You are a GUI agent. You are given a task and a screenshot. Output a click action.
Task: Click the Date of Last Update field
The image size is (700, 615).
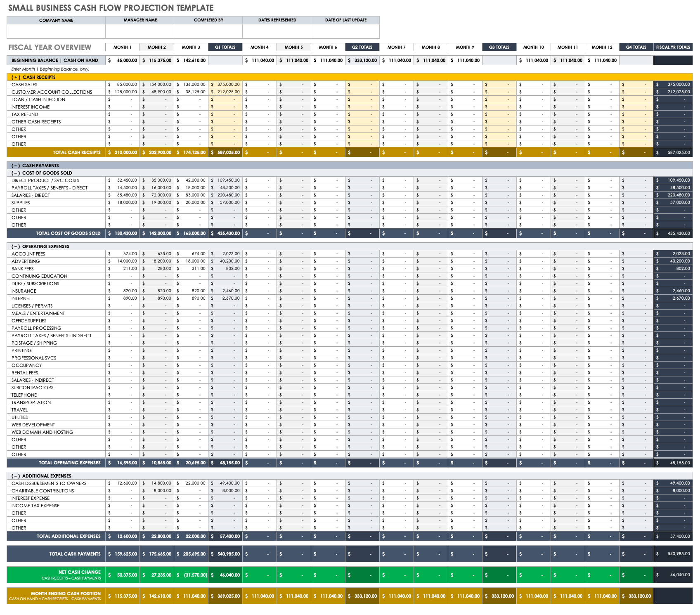346,31
